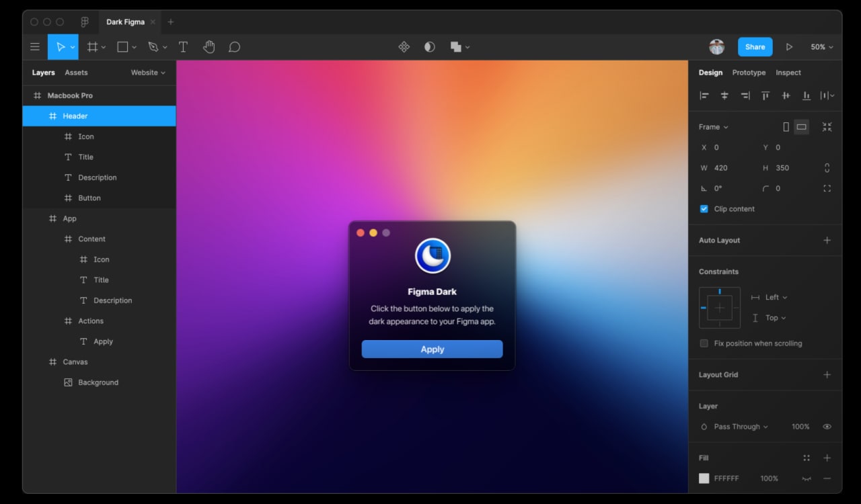Switch to the Layers tab
Image resolution: width=861 pixels, height=504 pixels.
click(44, 73)
